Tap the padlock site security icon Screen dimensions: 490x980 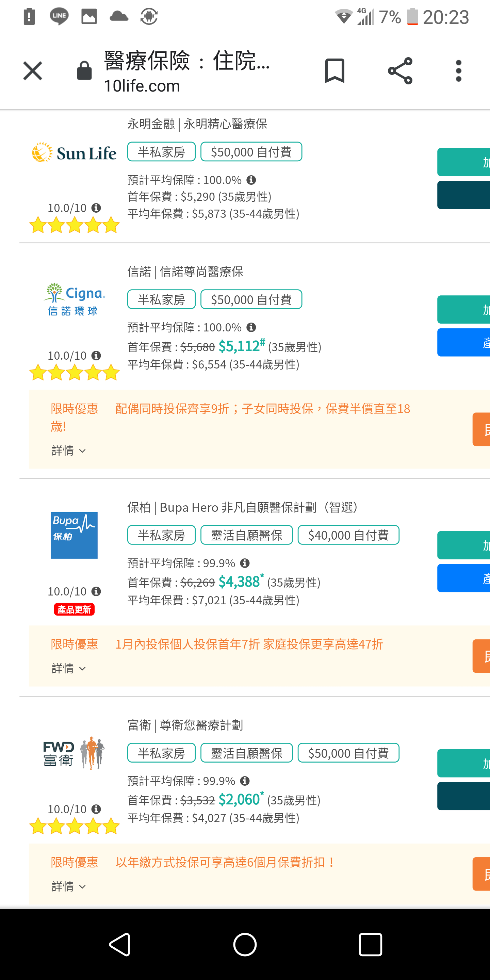84,71
